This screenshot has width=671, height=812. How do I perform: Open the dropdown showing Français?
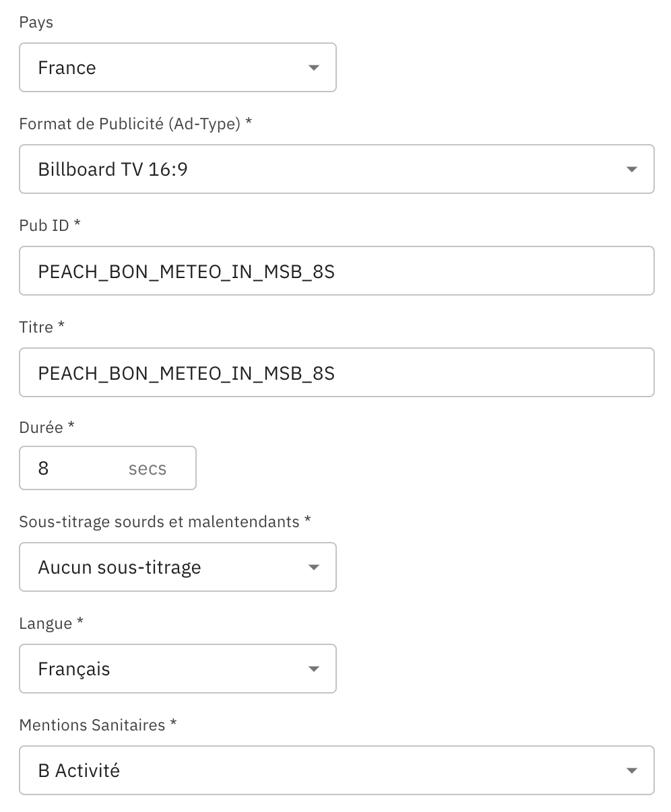(168, 669)
